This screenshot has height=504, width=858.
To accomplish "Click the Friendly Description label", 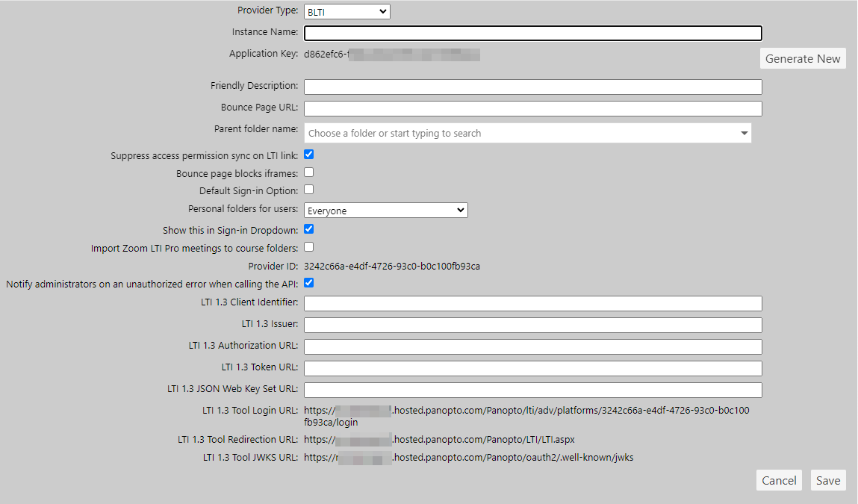I will 255,86.
